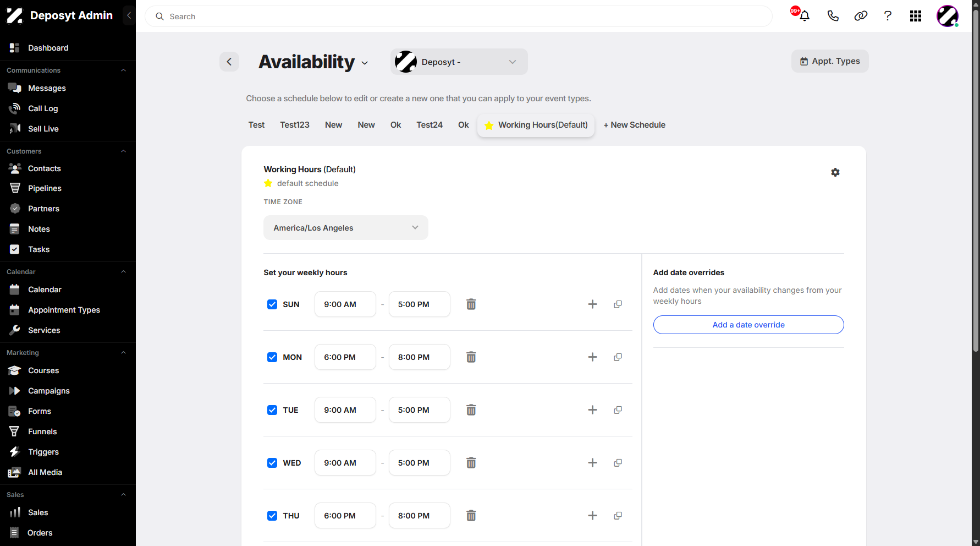The width and height of the screenshot is (980, 546).
Task: Open the Appt. Types button
Action: (830, 61)
